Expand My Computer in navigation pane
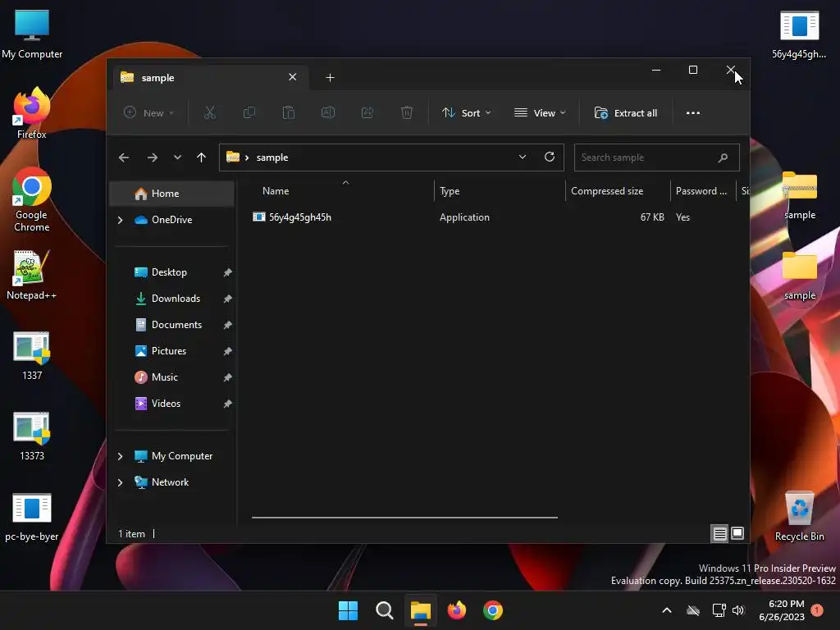The image size is (840, 630). tap(120, 456)
